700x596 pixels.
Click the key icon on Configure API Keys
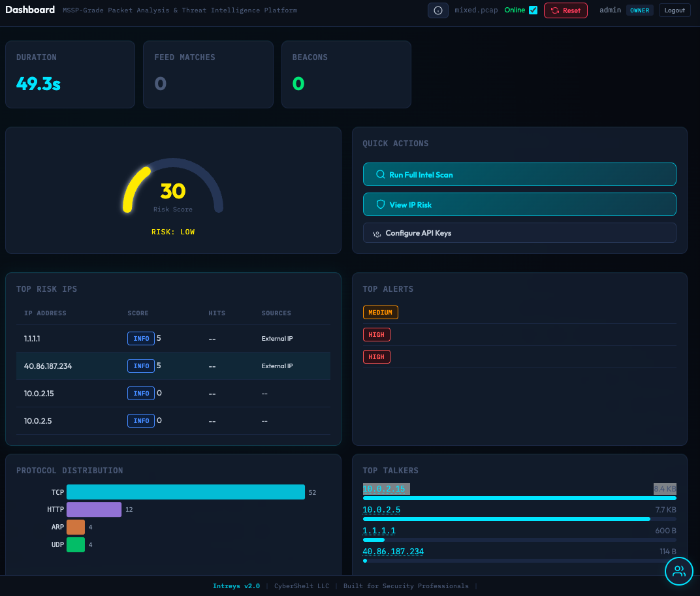375,233
